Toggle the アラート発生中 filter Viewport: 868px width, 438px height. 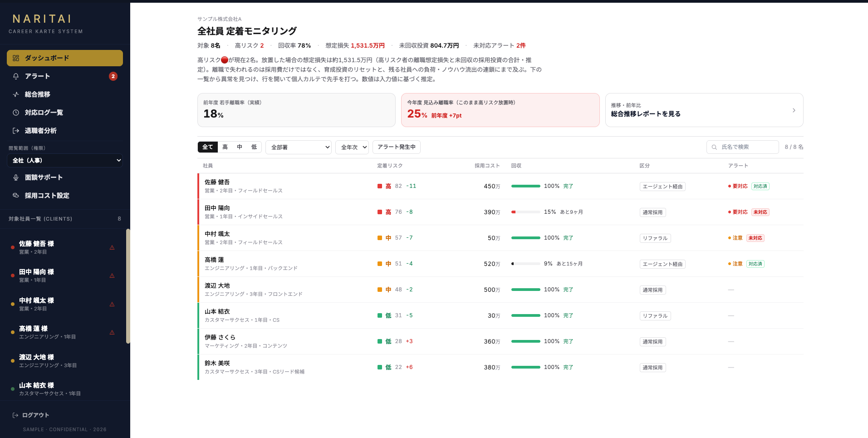click(397, 147)
